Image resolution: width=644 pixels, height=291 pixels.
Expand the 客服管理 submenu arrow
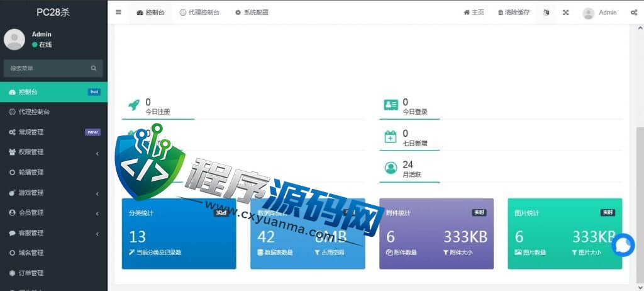click(97, 234)
